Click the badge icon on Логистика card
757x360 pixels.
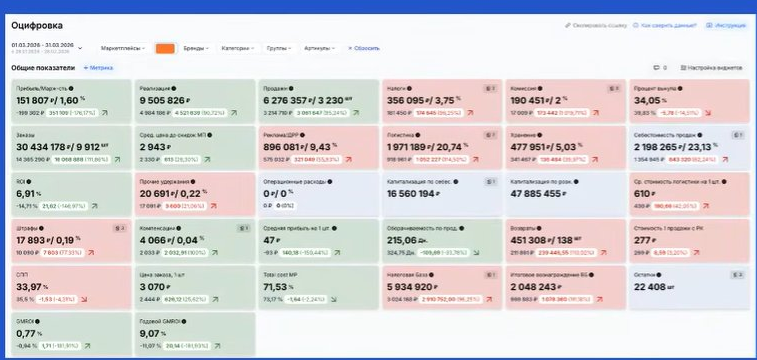490,136
